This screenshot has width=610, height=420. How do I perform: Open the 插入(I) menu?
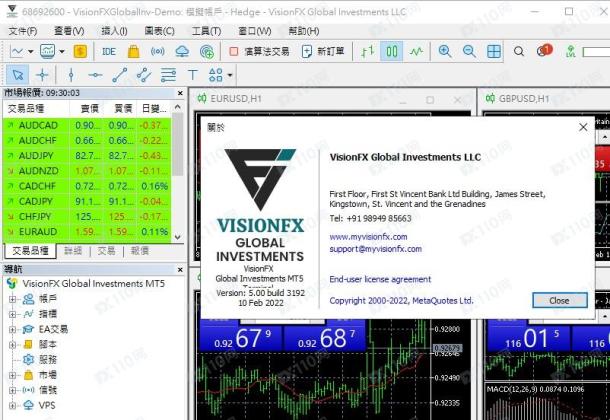pos(114,31)
